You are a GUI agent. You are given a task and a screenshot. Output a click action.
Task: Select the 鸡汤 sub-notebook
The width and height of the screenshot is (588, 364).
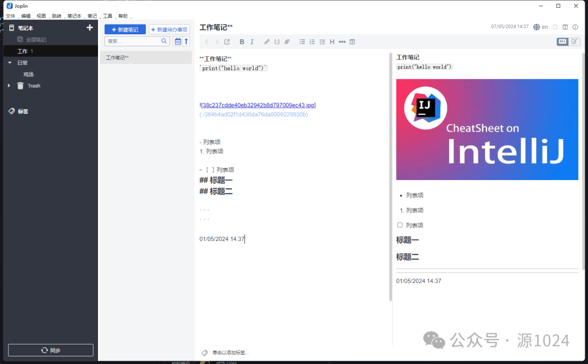[28, 74]
